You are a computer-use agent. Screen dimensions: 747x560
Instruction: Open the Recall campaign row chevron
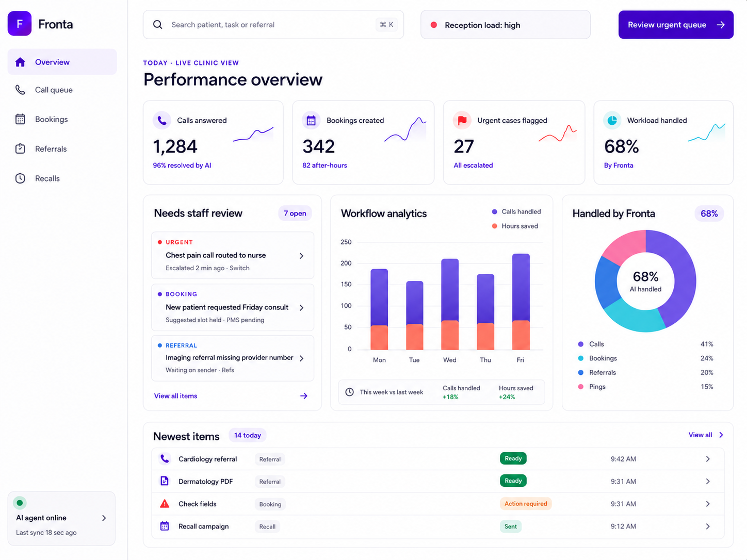(708, 526)
